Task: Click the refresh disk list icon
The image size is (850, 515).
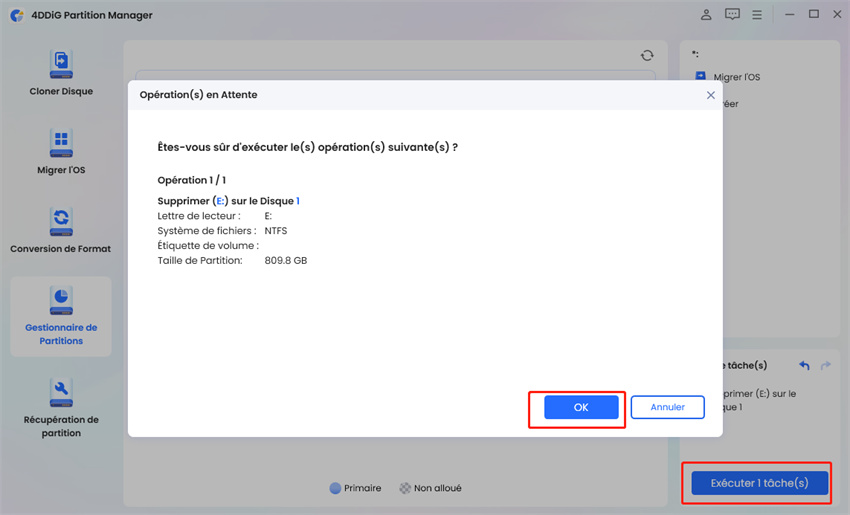Action: pos(647,55)
